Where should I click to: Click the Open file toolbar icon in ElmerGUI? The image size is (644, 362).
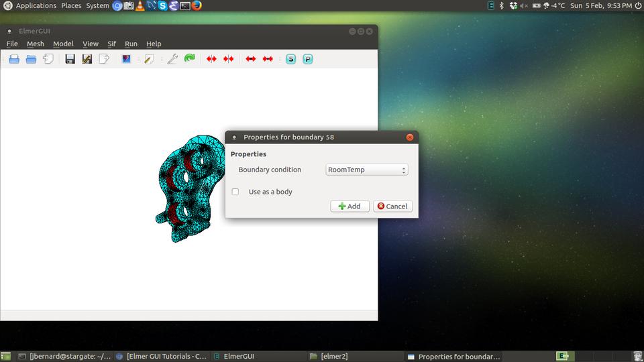(x=14, y=59)
